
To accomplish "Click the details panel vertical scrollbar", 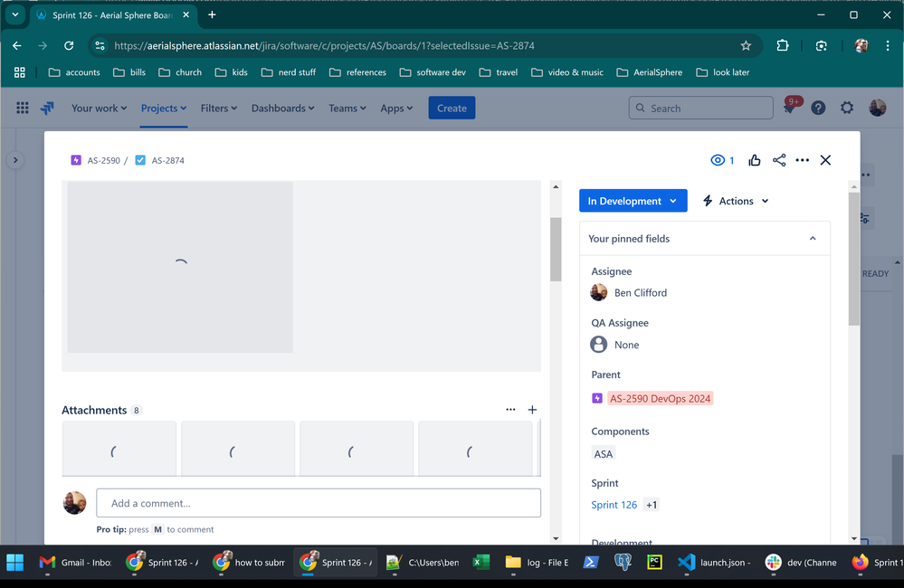I will pos(854,260).
